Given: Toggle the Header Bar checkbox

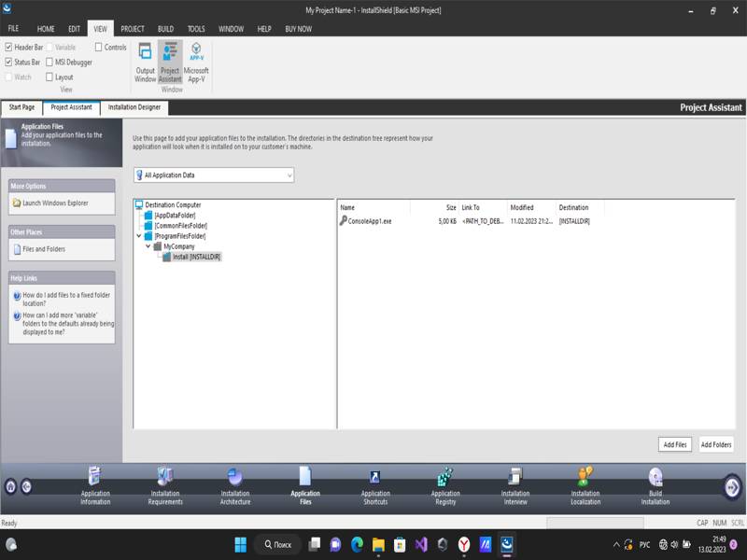Looking at the screenshot, I should [x=9, y=47].
